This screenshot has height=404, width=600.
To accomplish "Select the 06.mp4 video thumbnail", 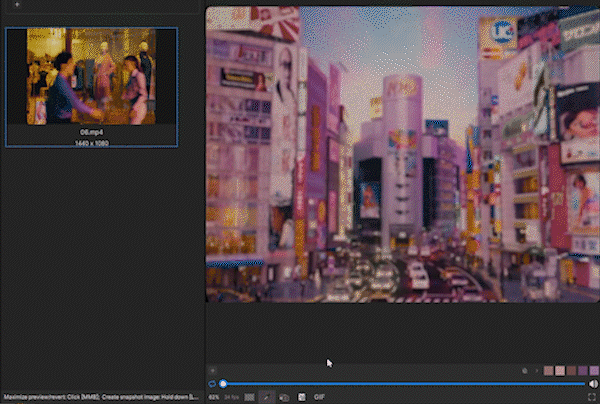I will point(91,76).
